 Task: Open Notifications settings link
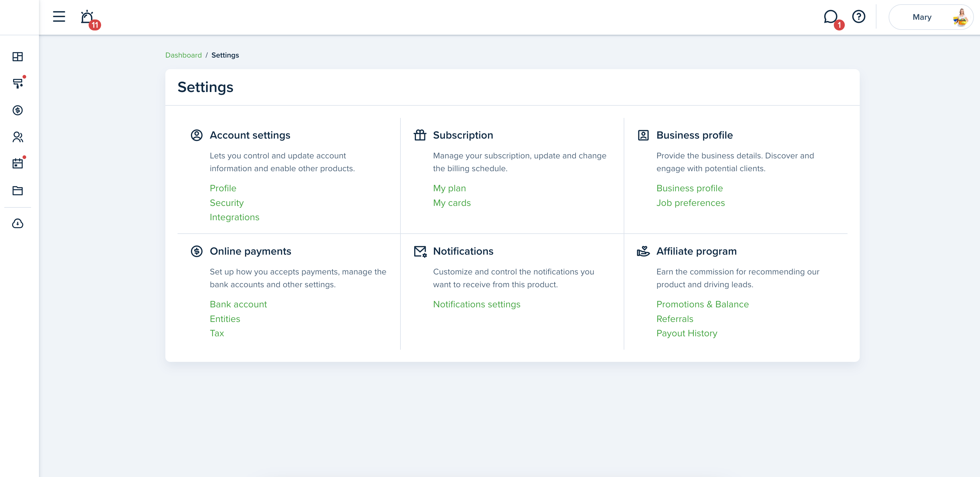(x=477, y=304)
